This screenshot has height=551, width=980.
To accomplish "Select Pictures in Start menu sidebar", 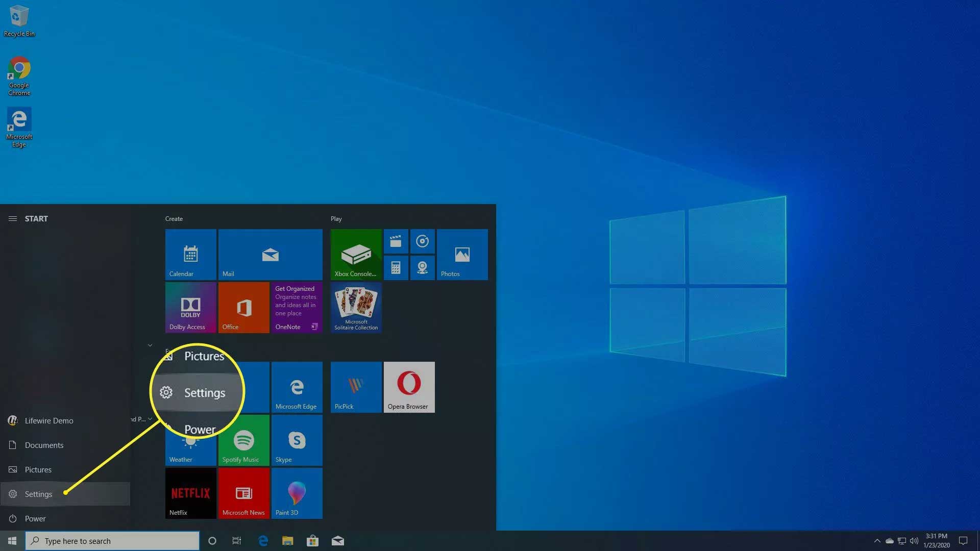I will point(38,469).
